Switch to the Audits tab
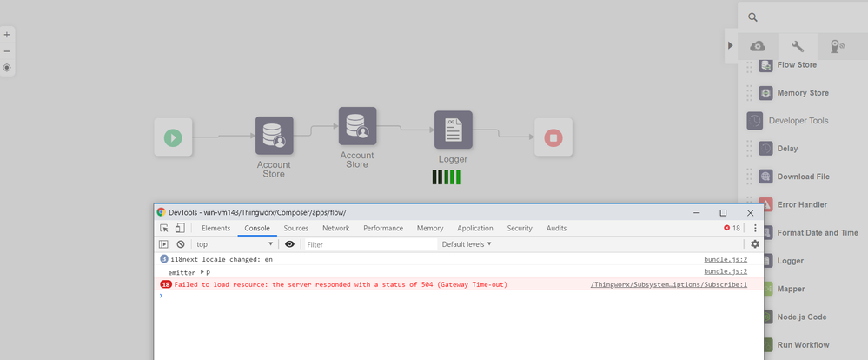This screenshot has width=868, height=360. point(556,228)
